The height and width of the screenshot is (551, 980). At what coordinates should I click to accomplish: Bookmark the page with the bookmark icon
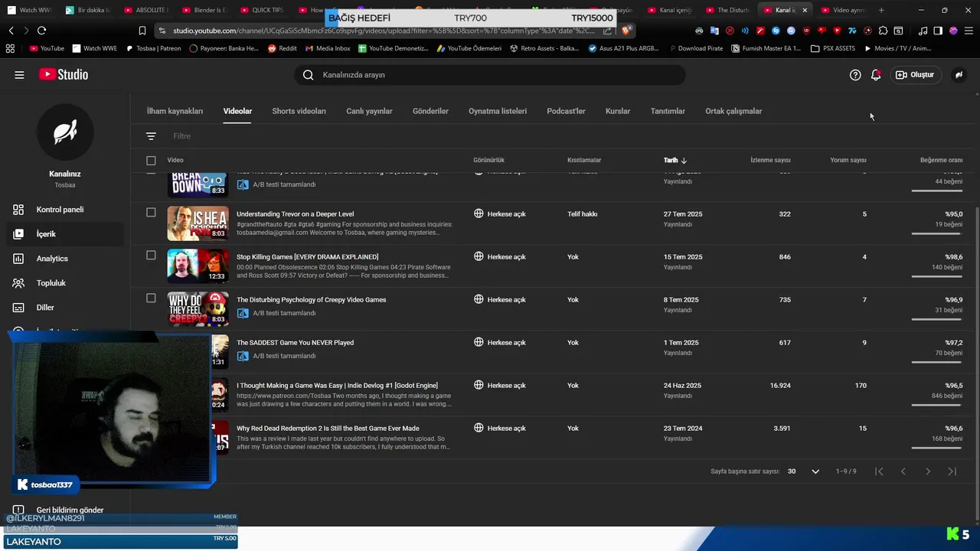coord(142,31)
